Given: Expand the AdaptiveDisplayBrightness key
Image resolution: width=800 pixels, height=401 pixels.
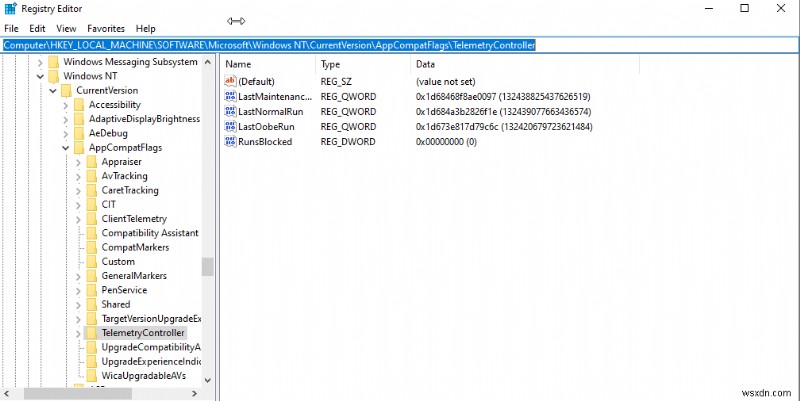Looking at the screenshot, I should (65, 119).
